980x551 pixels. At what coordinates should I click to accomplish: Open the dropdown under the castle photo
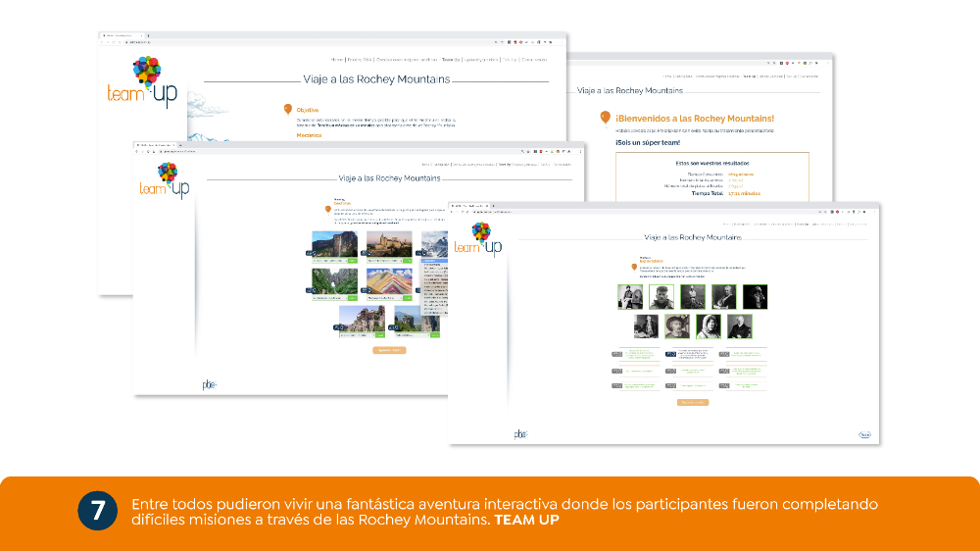point(384,261)
